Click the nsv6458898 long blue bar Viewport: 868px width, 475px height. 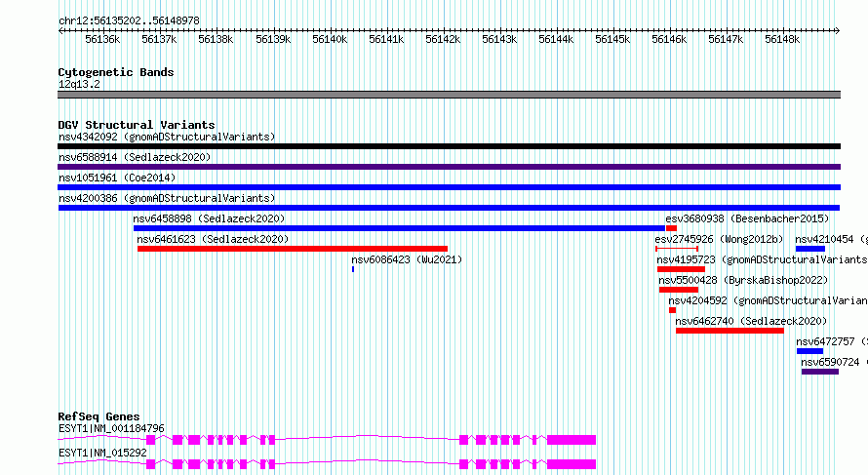point(399,228)
